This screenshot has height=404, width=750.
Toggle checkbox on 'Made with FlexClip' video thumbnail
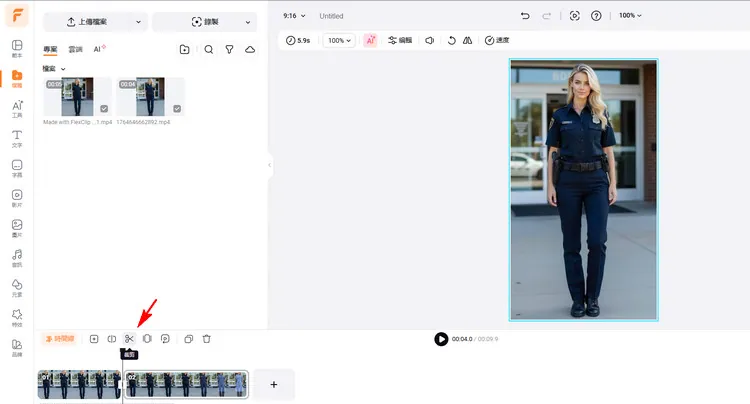pos(104,109)
